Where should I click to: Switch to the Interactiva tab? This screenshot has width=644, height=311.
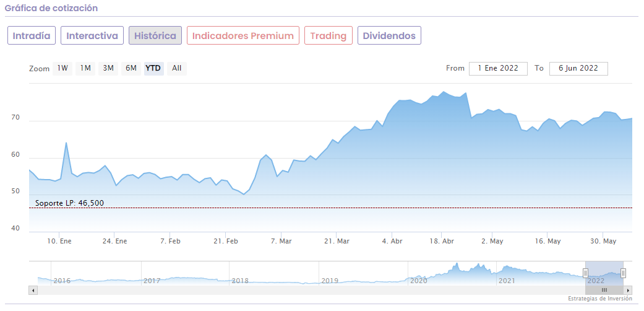pyautogui.click(x=92, y=35)
